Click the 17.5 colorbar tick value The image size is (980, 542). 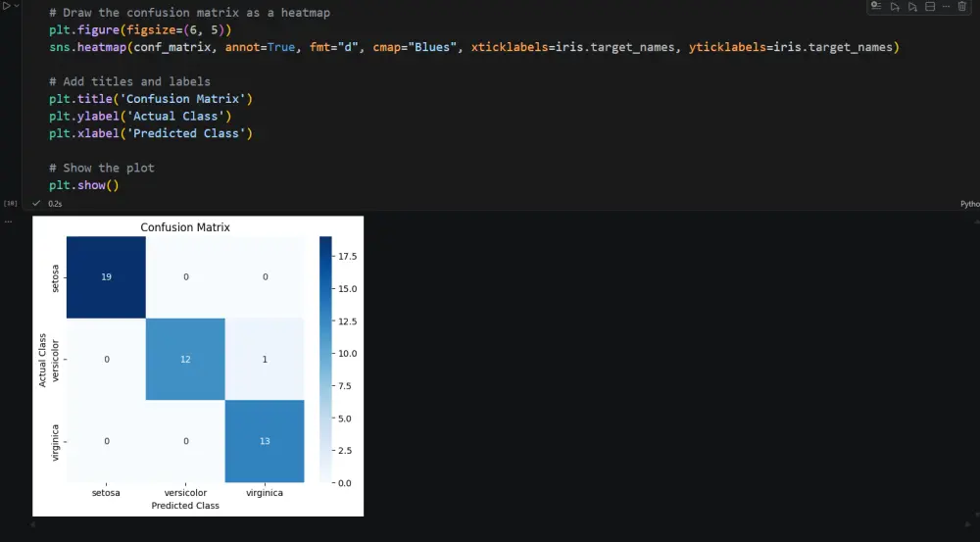coord(348,257)
